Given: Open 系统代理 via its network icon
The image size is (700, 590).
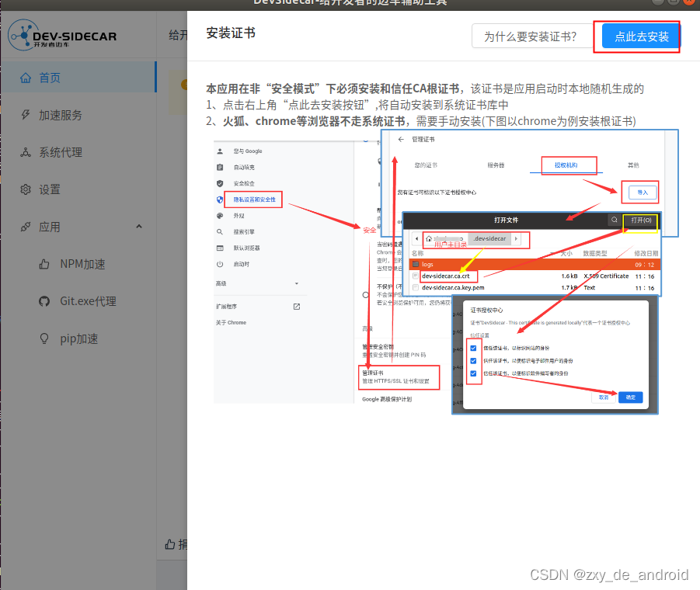Looking at the screenshot, I should tap(26, 152).
